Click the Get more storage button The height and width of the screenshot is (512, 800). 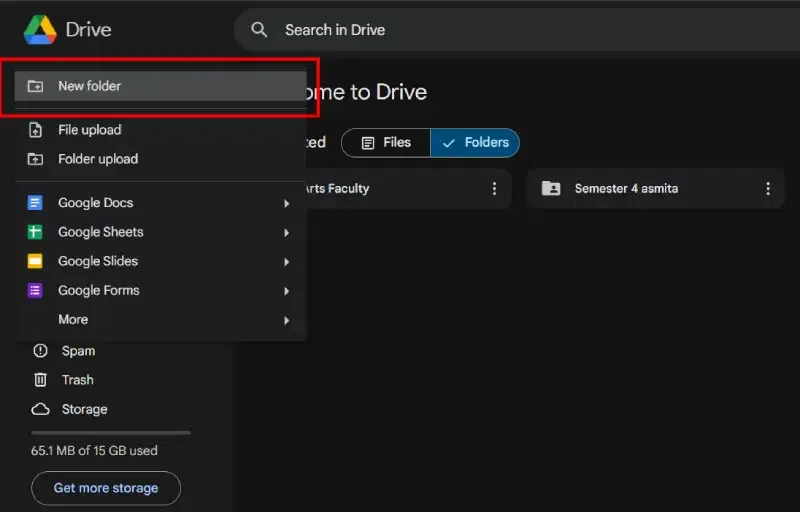tap(106, 488)
